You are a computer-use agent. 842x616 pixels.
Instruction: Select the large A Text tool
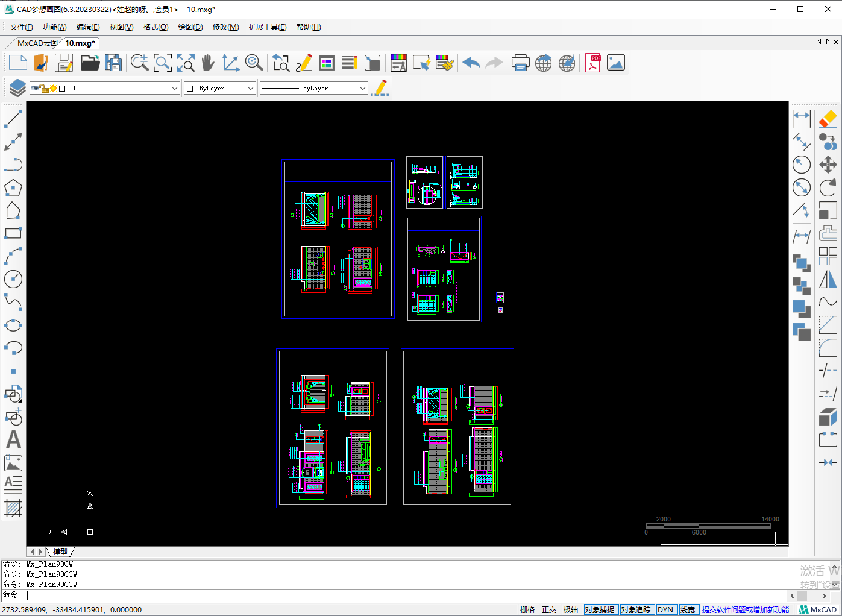click(x=13, y=440)
